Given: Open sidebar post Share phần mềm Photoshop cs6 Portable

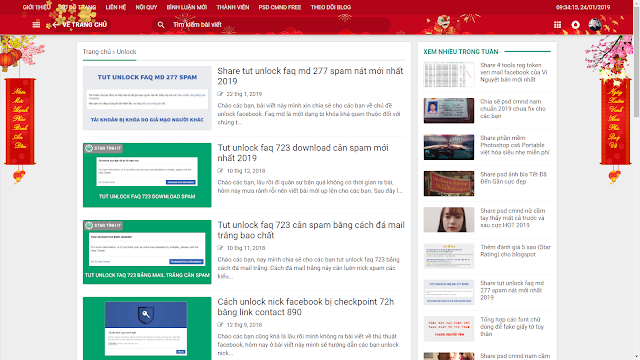Looking at the screenshot, I should [515, 145].
